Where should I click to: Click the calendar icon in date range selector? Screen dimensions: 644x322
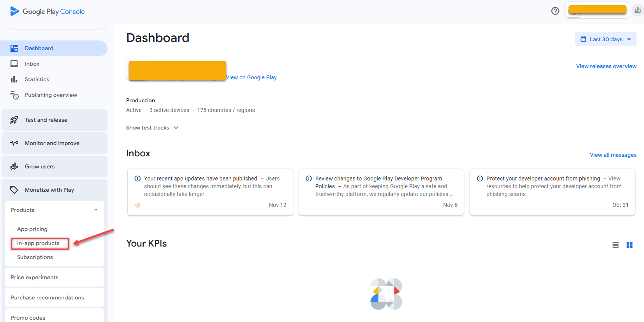583,39
